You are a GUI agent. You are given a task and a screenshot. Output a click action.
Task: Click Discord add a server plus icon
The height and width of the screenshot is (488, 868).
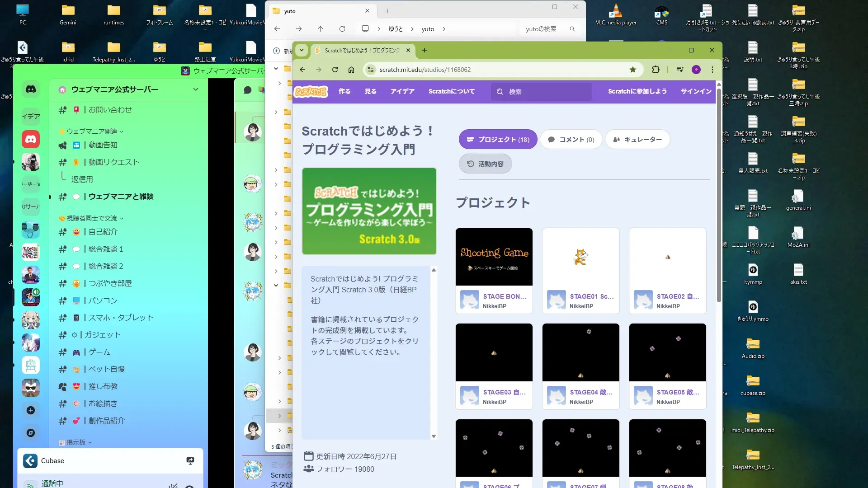pos(31,410)
